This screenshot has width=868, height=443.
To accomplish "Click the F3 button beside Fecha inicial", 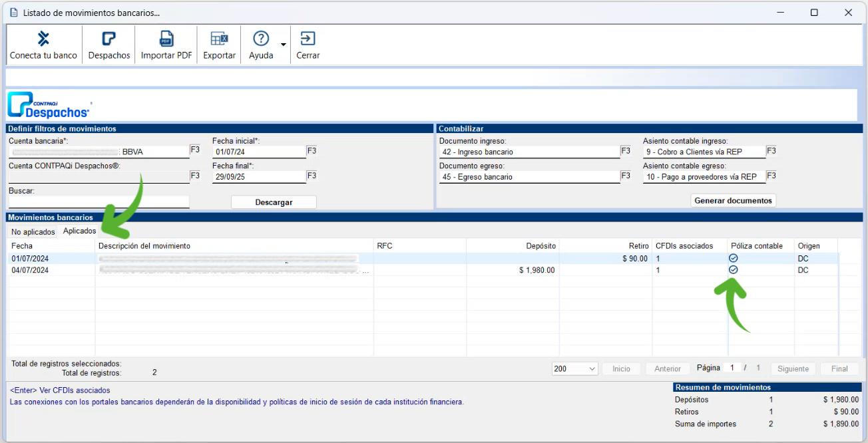I will pos(312,150).
